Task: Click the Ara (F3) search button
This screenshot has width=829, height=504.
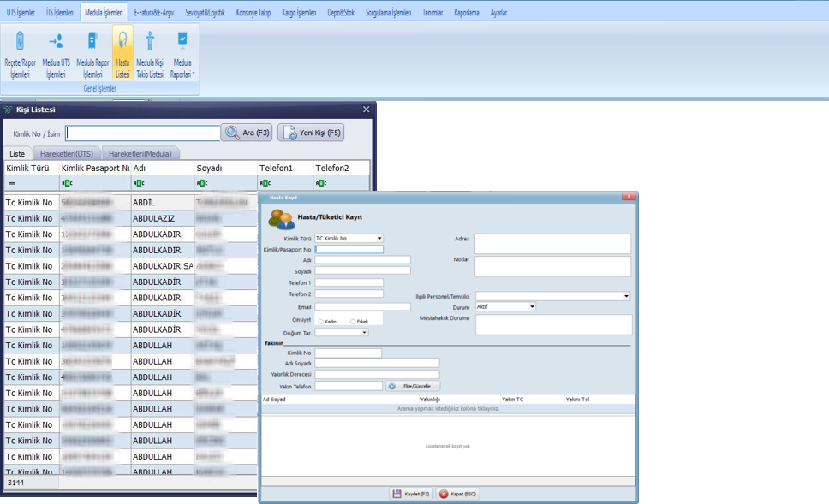Action: [247, 133]
